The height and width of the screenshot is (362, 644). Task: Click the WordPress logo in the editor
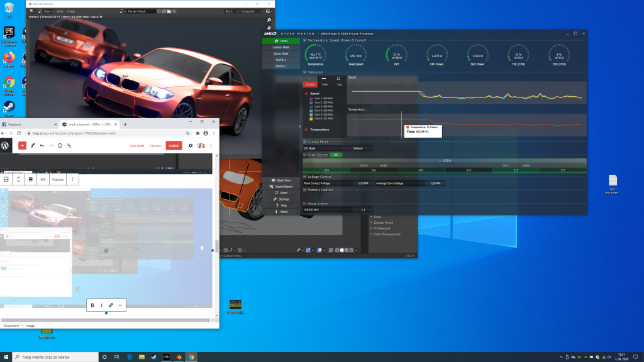[5, 146]
